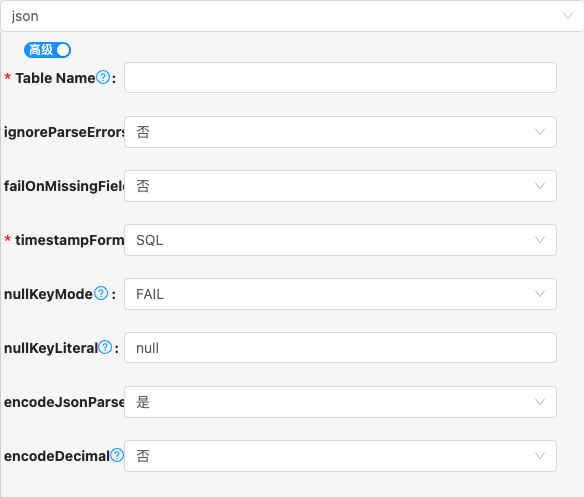Open the encodeJsonParser 是 dropdown
Viewport: 584px width, 498px height.
(x=340, y=402)
